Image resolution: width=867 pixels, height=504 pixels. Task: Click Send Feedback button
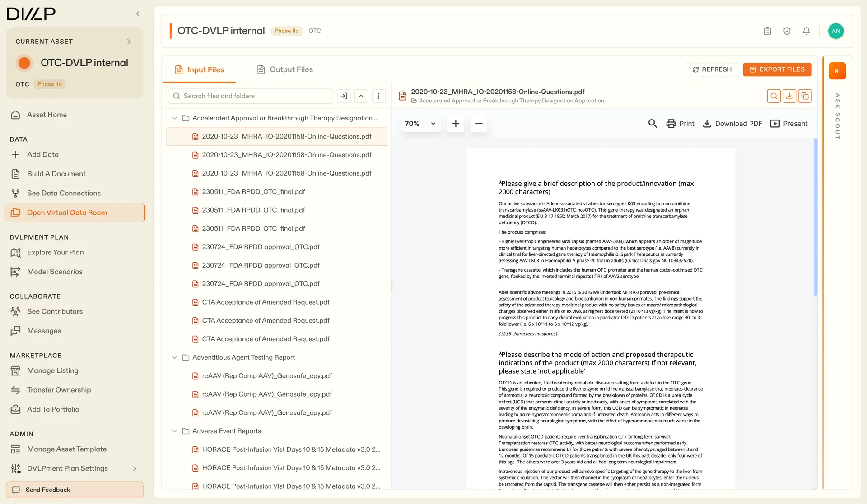75,490
